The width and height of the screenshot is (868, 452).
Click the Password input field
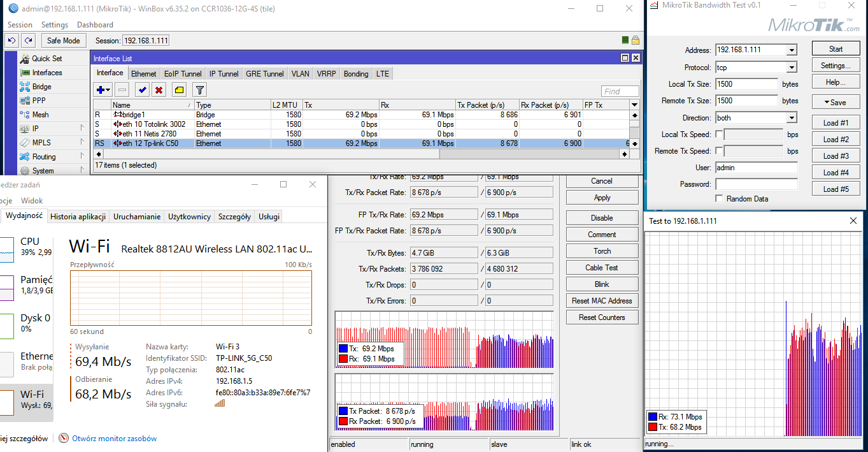[756, 184]
